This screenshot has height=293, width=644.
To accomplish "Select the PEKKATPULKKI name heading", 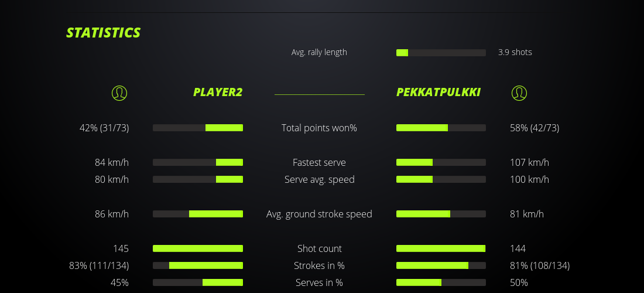I will coord(439,93).
